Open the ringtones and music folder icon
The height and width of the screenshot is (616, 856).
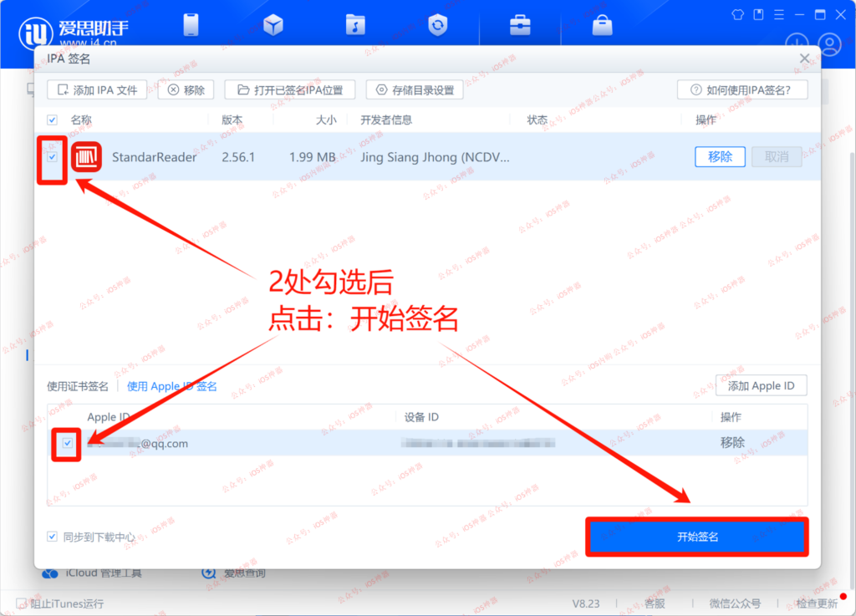355,24
